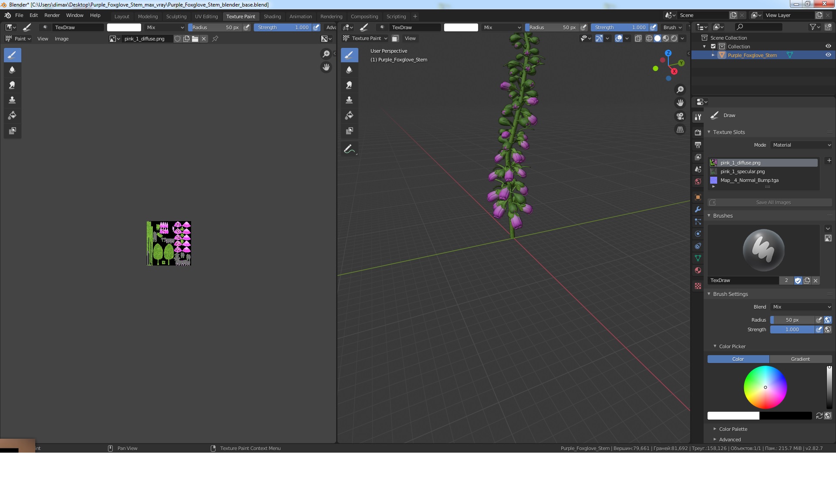Open the File menu
The image size is (836, 504).
coord(19,15)
